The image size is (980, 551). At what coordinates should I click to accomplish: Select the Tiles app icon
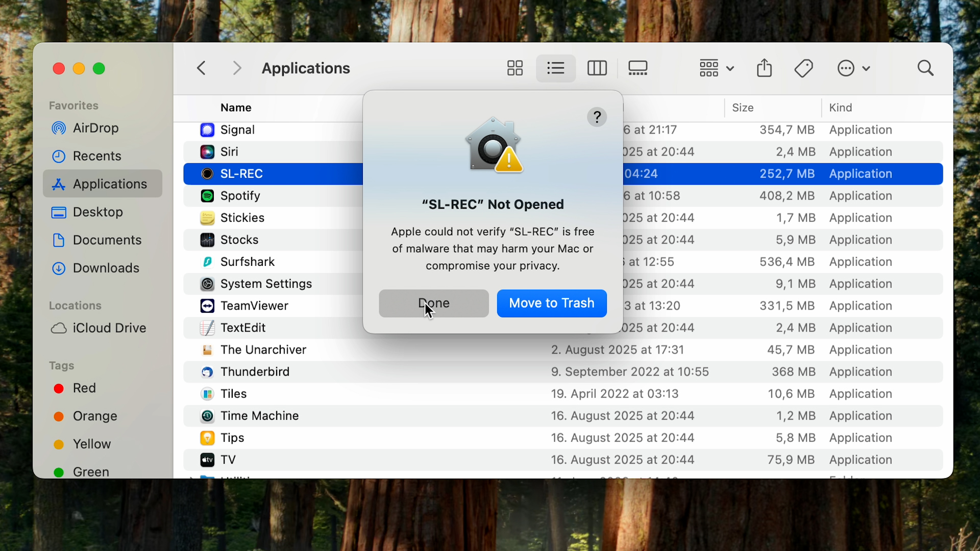tap(207, 394)
